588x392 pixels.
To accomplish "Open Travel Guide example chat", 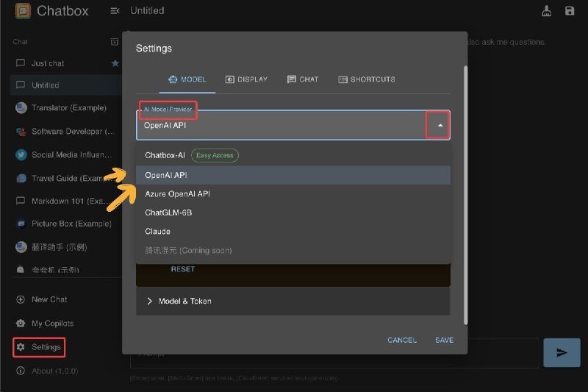I will point(66,178).
